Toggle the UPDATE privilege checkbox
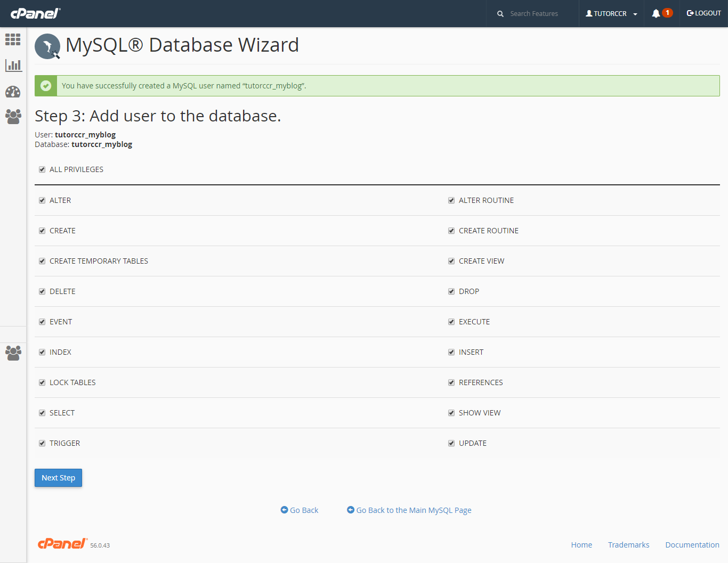Screen dimensions: 728x563 point(451,443)
